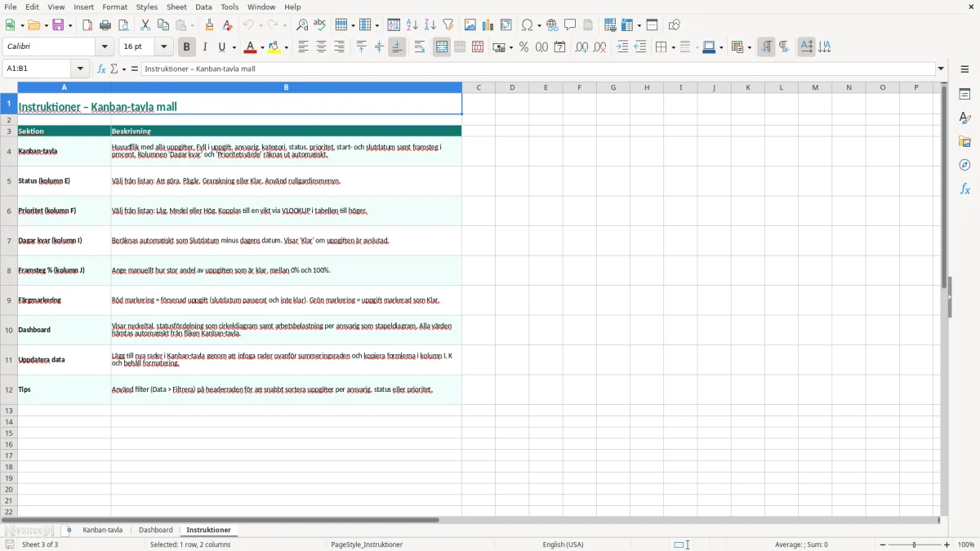Open Conditional Formatting dropdown arrow

(x=749, y=47)
